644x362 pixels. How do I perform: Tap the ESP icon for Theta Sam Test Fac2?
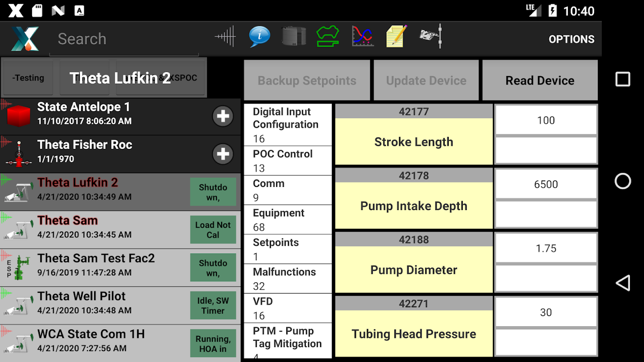click(19, 268)
